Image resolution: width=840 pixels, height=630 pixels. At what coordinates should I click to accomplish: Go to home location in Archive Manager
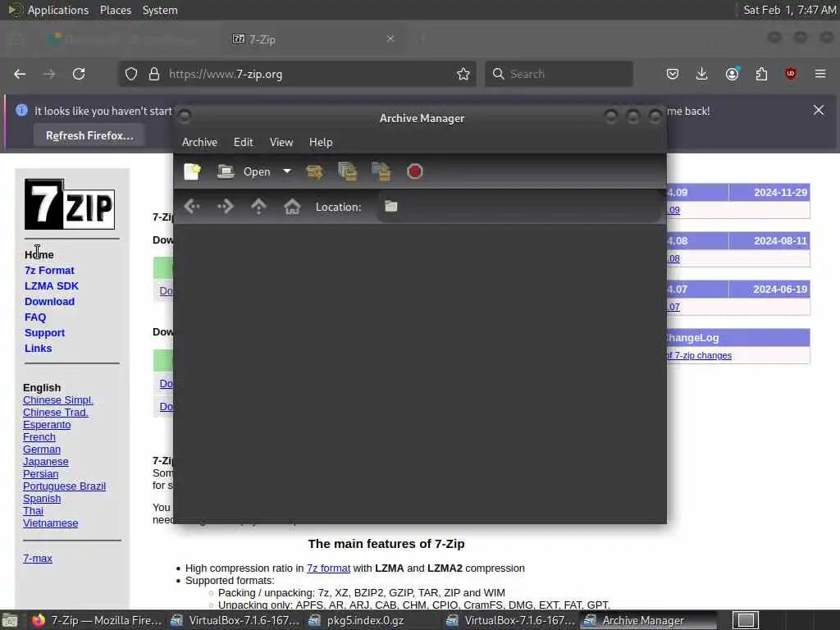click(292, 207)
